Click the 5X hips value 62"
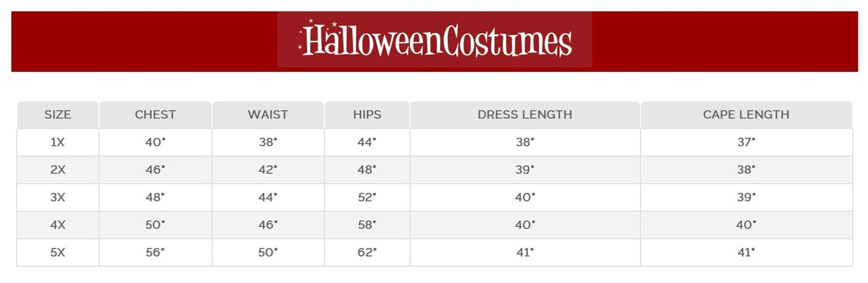868x283 pixels. tap(367, 253)
